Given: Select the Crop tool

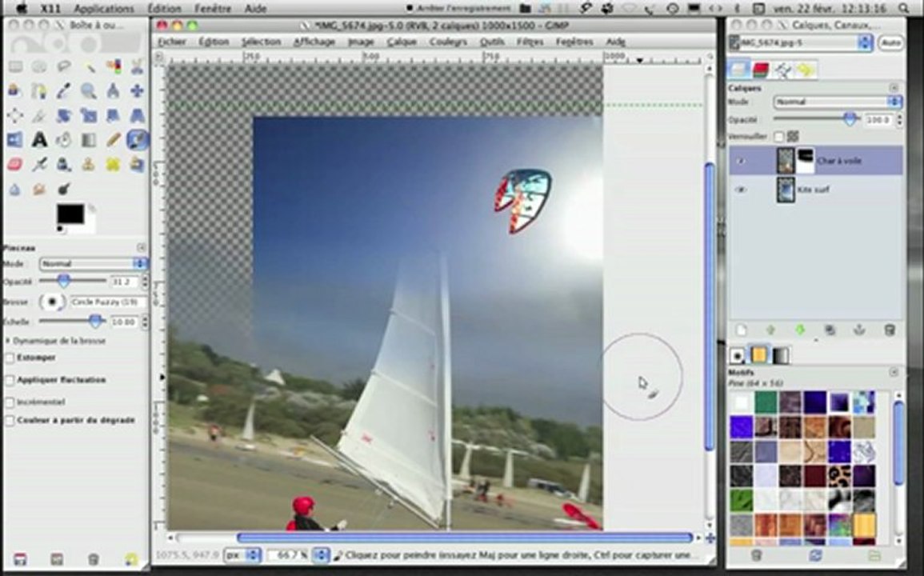Looking at the screenshot, I should tap(39, 115).
